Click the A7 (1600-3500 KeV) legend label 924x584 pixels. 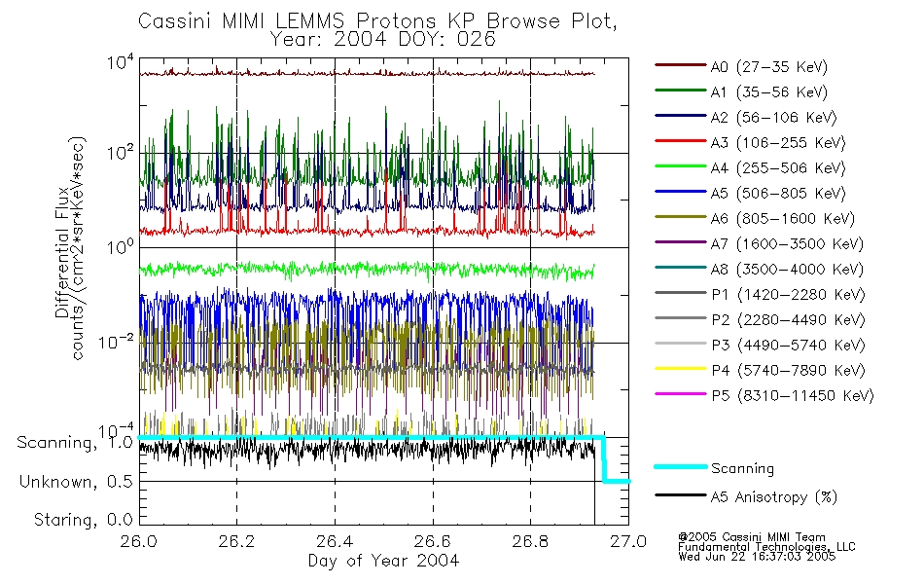click(x=787, y=243)
